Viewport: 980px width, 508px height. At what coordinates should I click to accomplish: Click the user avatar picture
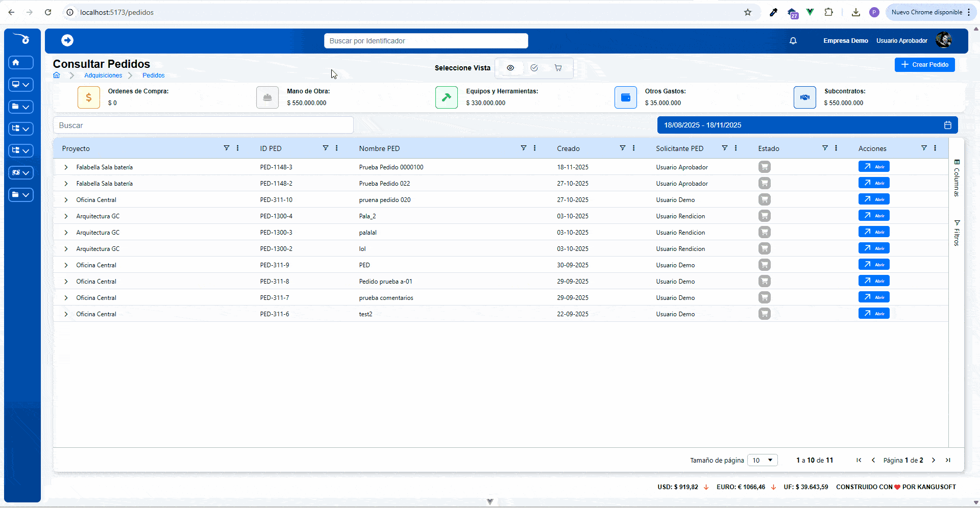coord(943,40)
